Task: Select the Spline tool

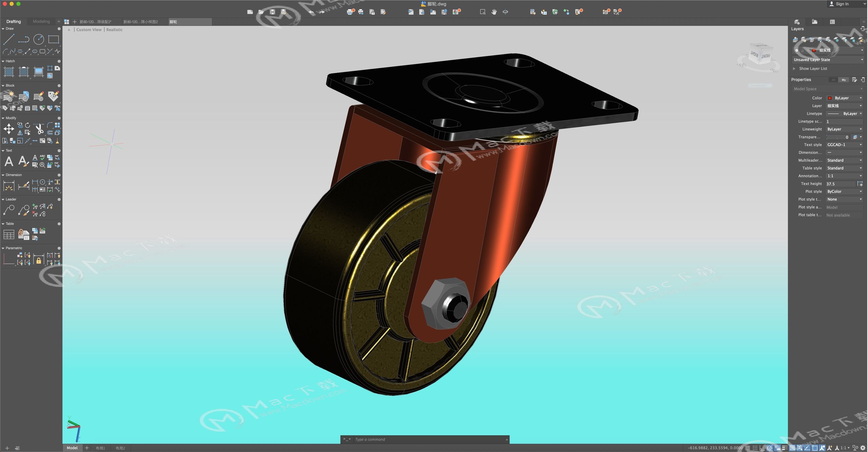Action: pos(13,52)
